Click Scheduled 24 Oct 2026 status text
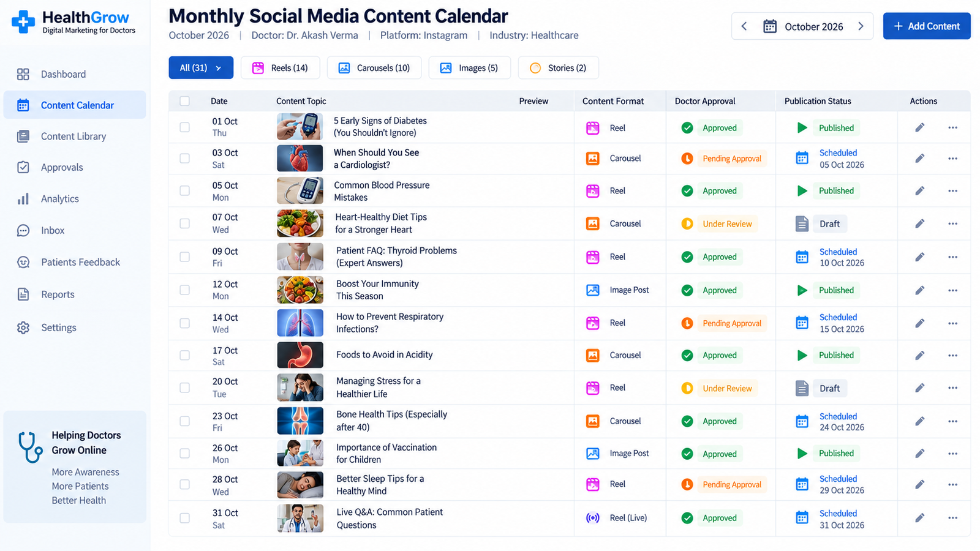Viewport: 980px width, 551px height. point(842,422)
